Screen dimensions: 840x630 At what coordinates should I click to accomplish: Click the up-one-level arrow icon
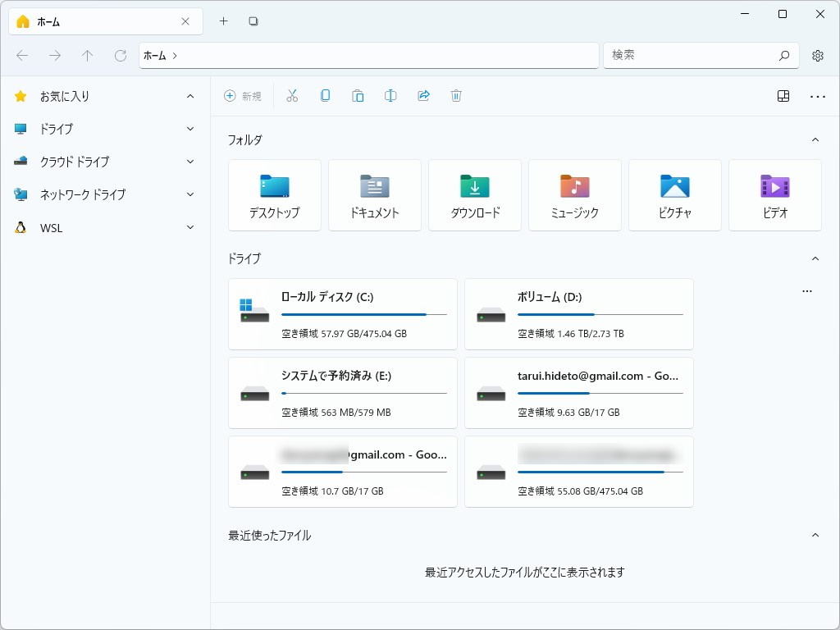pyautogui.click(x=87, y=55)
